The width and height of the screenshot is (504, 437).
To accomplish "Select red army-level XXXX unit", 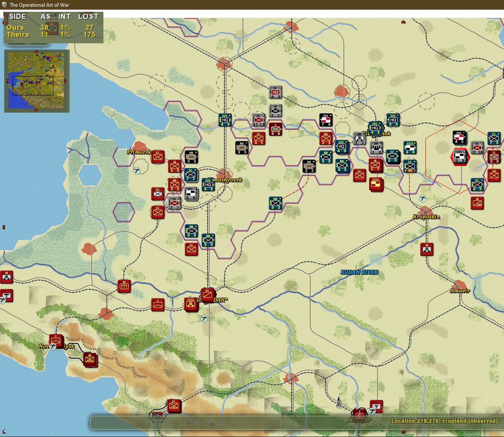I will pos(376,184).
